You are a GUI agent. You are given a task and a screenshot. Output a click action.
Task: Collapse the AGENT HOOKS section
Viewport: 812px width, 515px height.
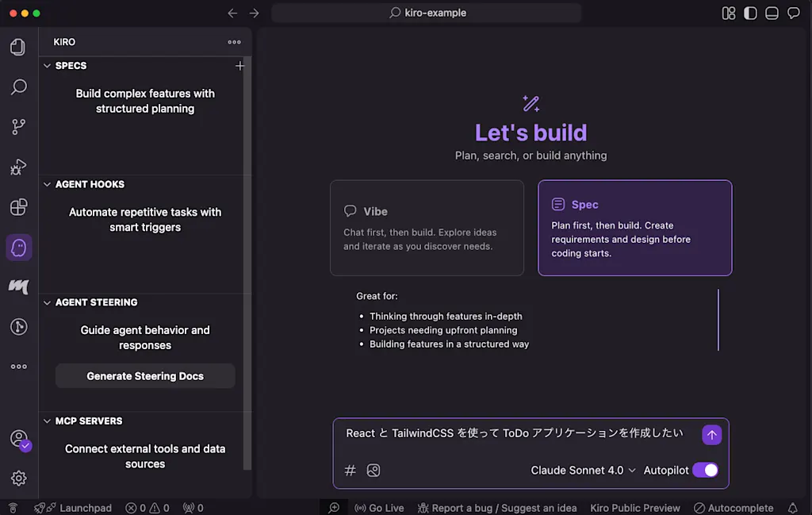coord(47,184)
